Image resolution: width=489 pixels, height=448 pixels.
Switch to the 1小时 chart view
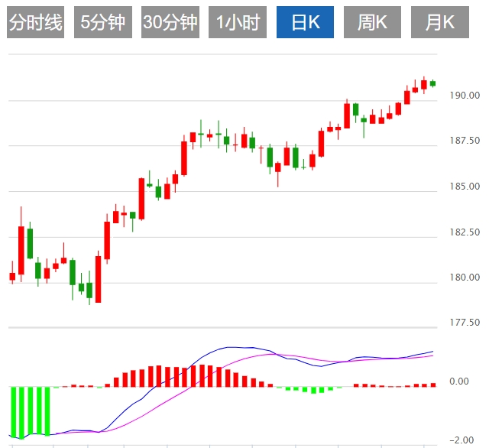[237, 22]
